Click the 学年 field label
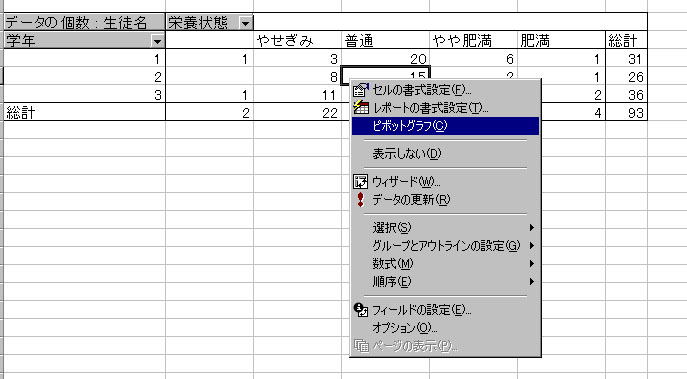Screen dimensions: 687x379 [21, 41]
